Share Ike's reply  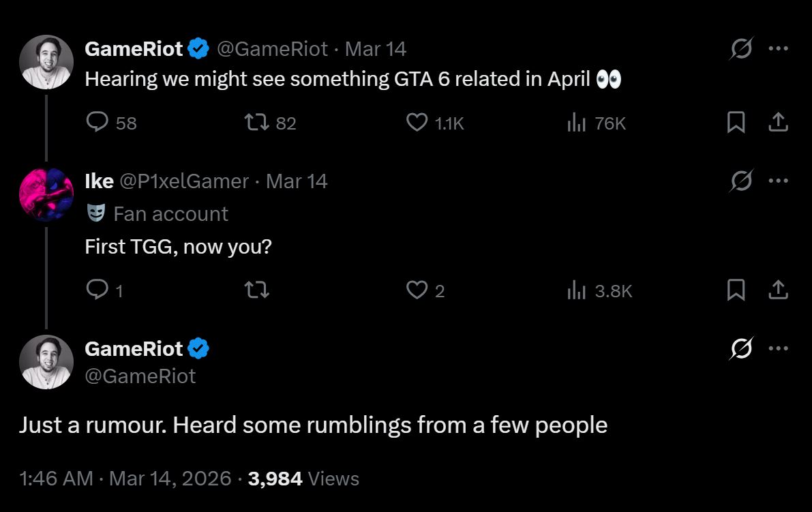click(x=779, y=290)
